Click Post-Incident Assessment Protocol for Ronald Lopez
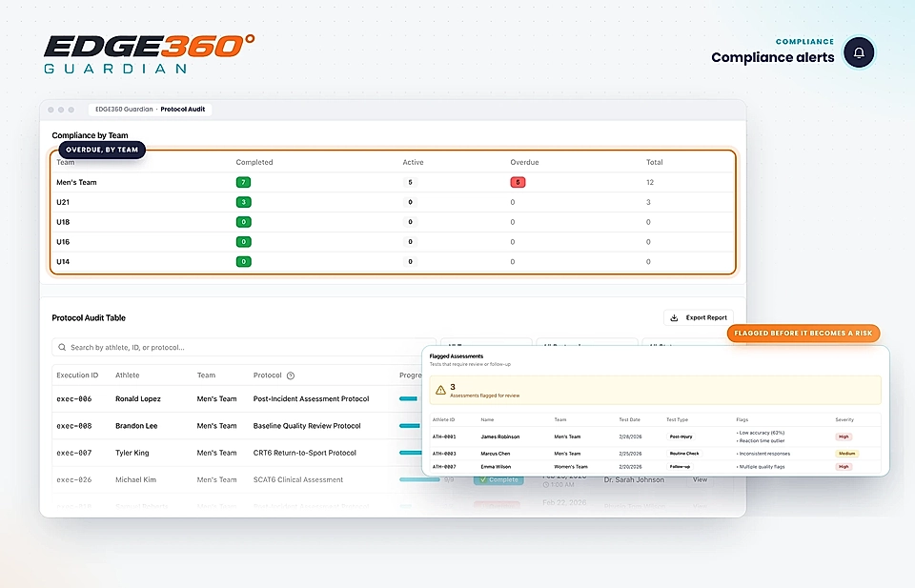The height and width of the screenshot is (588, 915). [x=311, y=399]
